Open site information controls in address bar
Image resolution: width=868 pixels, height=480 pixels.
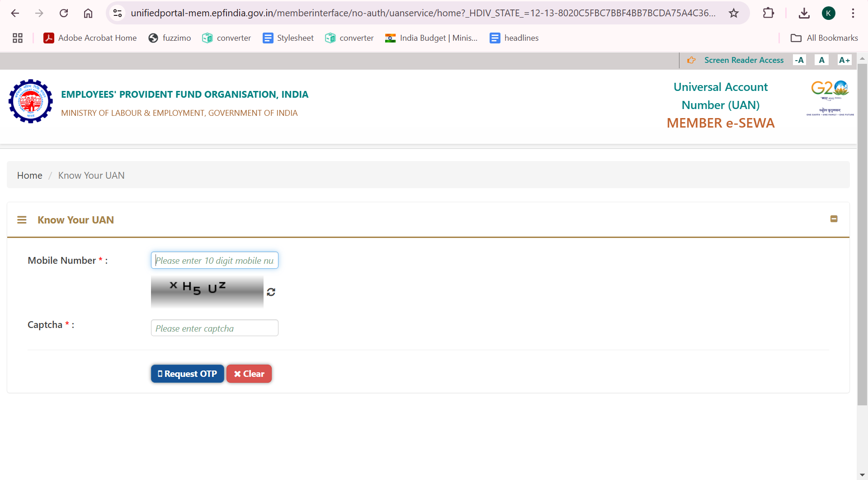click(x=117, y=13)
